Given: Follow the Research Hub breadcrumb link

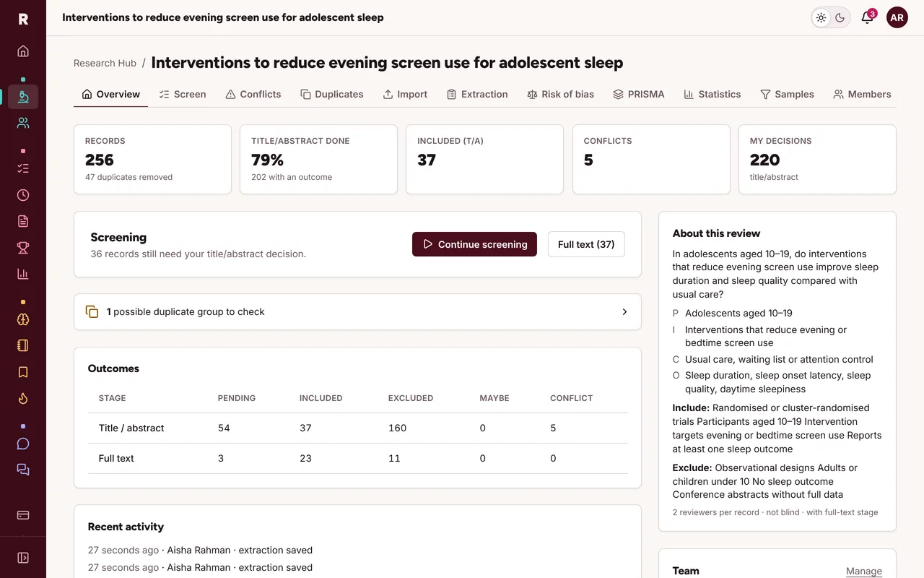Looking at the screenshot, I should click(105, 63).
